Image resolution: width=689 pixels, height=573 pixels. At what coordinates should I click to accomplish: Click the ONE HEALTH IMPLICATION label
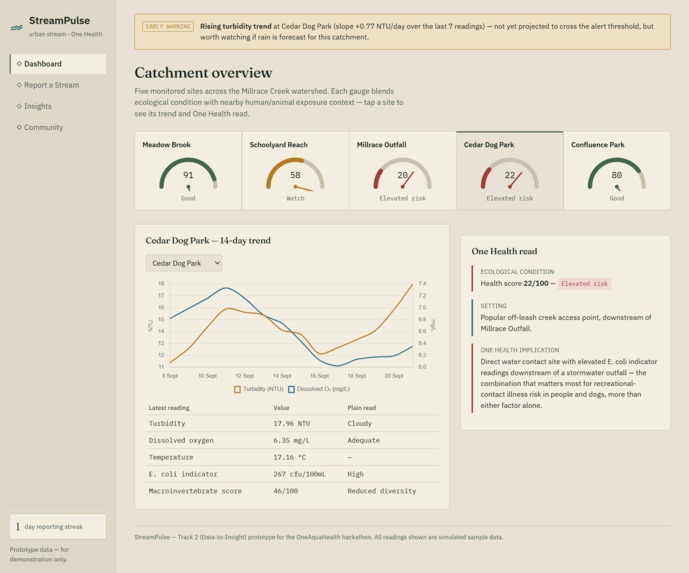pos(520,350)
